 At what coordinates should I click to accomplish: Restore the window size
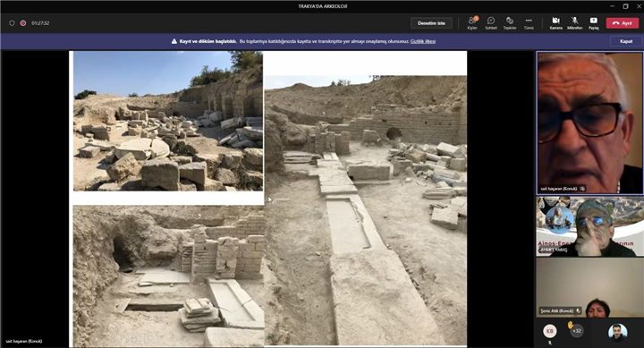click(625, 6)
